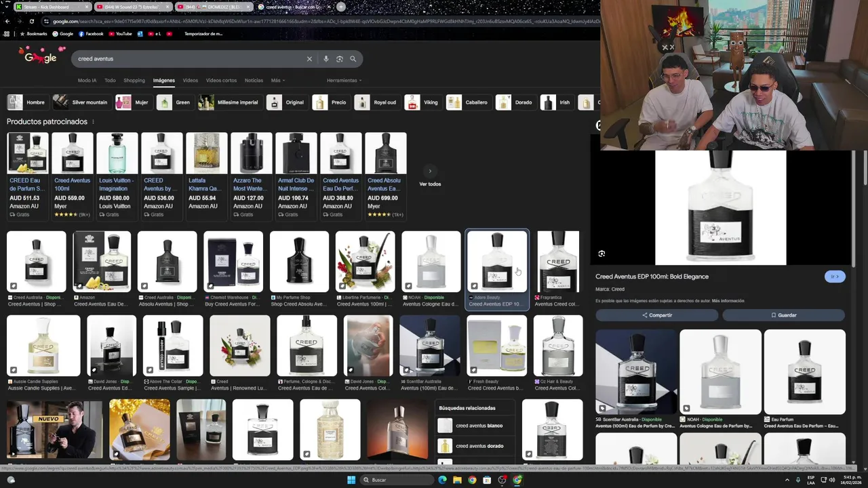The width and height of the screenshot is (868, 488).
Task: Open the Louis Vuitton Imagination sponsored product
Action: point(117,176)
